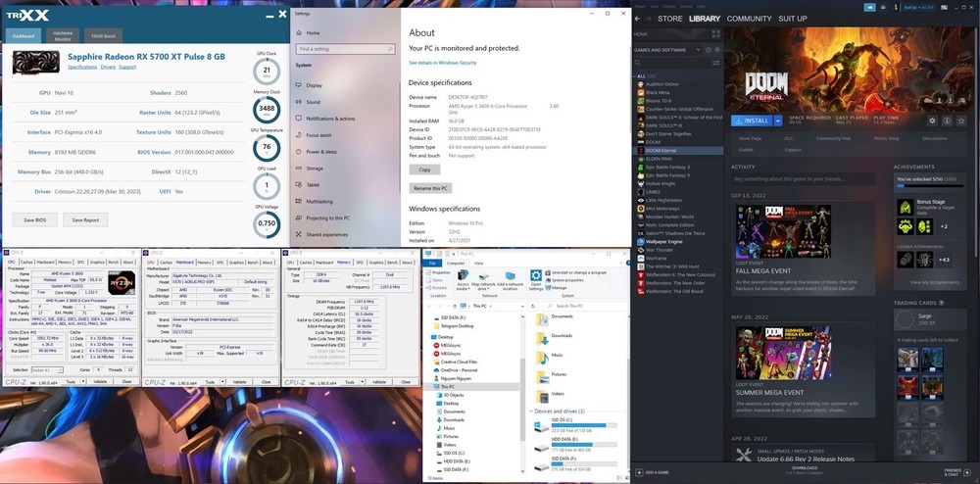
Task: Select OneDrive - Personal in Explorer navigation
Action: pyautogui.click(x=458, y=369)
